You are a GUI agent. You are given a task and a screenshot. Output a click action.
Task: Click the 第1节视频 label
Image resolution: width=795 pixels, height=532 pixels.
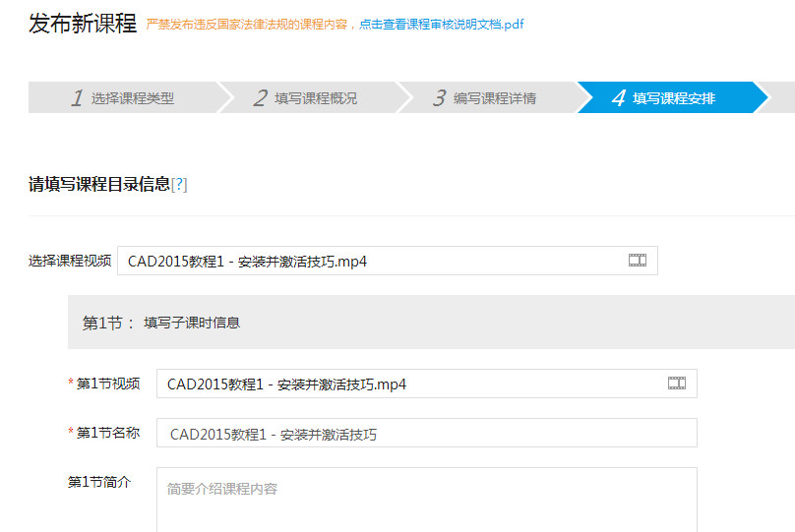pyautogui.click(x=108, y=384)
